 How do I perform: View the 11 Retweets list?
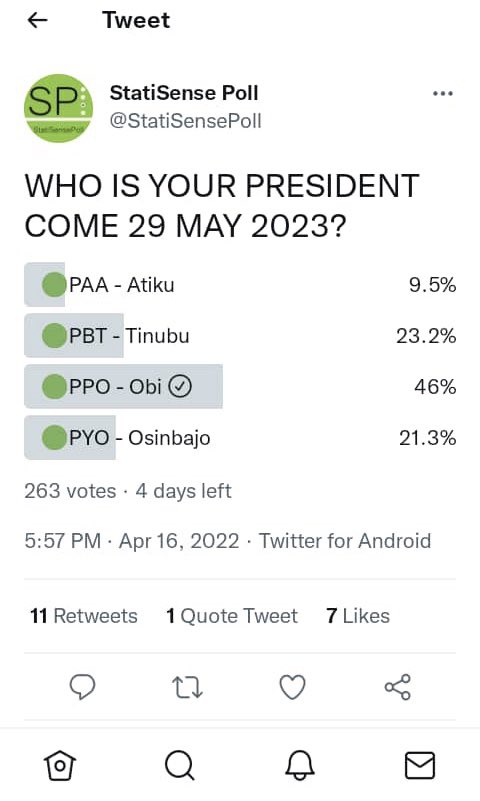[84, 616]
